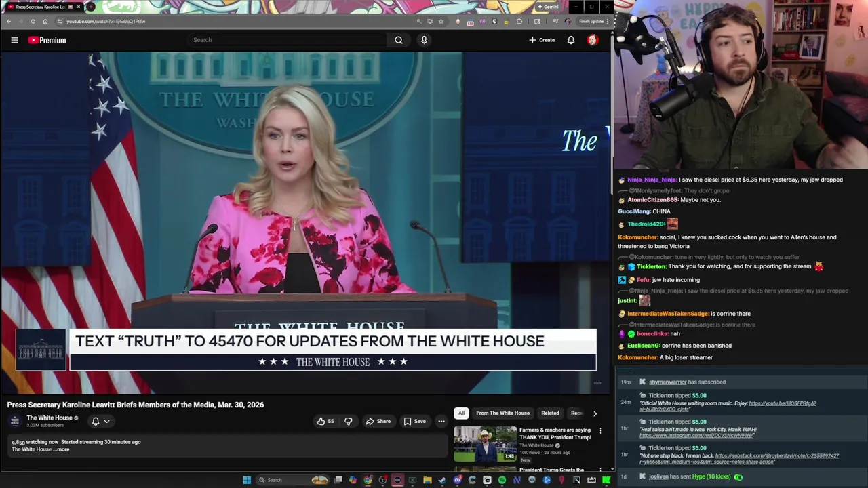Go to the YouTube Premium home logo
The height and width of the screenshot is (488, 868).
click(x=47, y=40)
